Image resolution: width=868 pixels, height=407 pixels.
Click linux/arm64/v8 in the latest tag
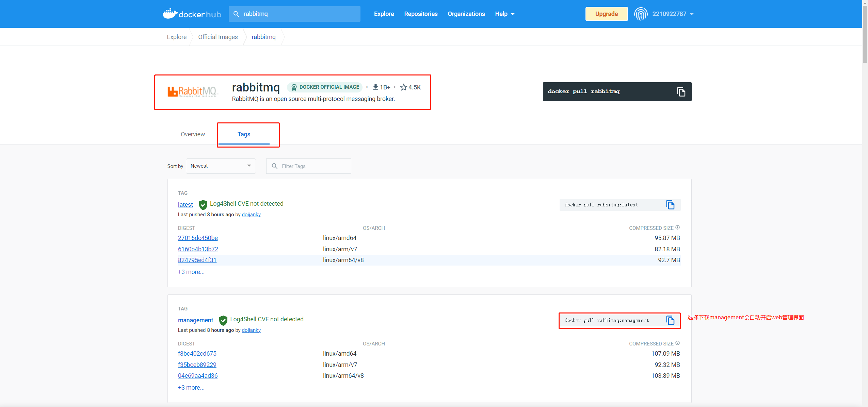343,260
